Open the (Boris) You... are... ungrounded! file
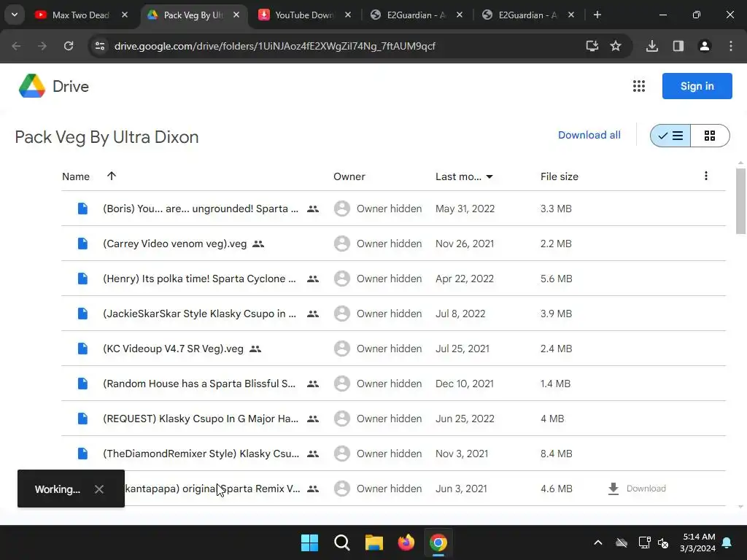 click(201, 209)
